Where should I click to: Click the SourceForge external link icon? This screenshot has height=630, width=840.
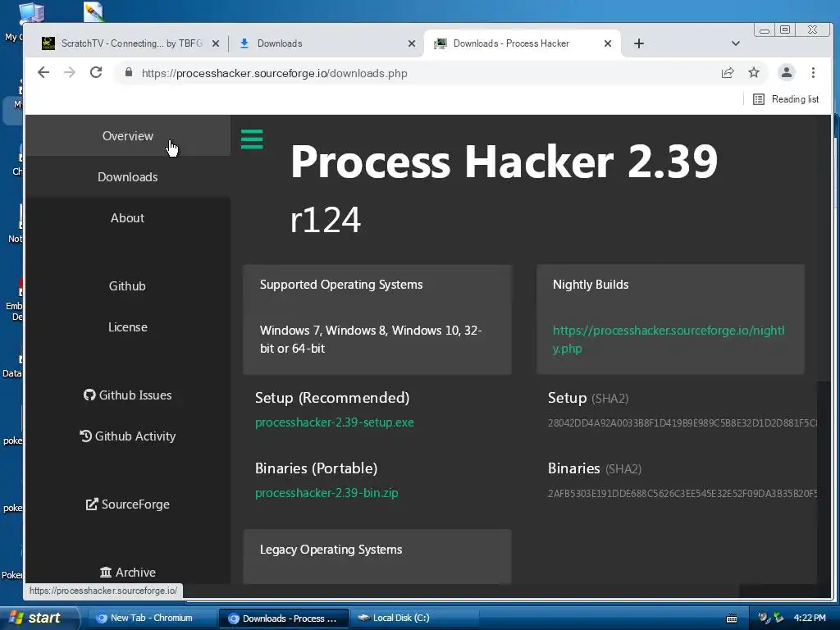click(92, 504)
